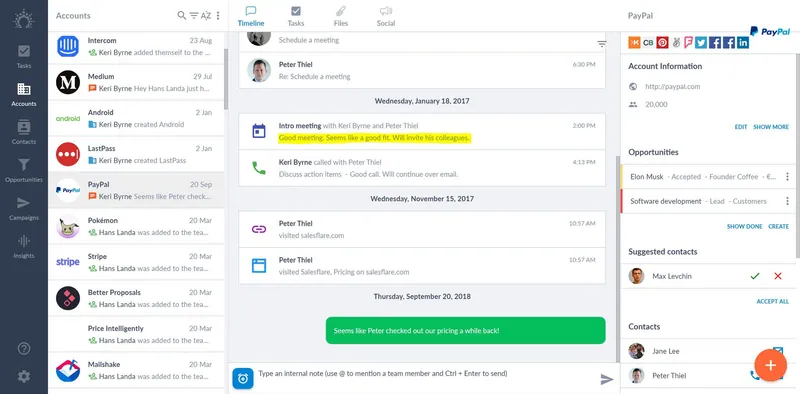
Task: Open the accounts list three-dot menu
Action: tap(218, 16)
